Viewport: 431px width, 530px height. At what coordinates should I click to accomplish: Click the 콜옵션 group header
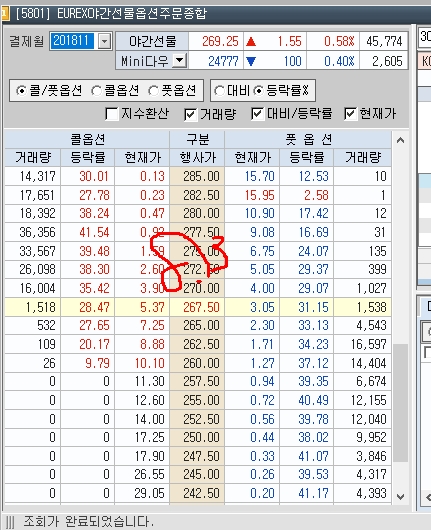click(x=87, y=139)
